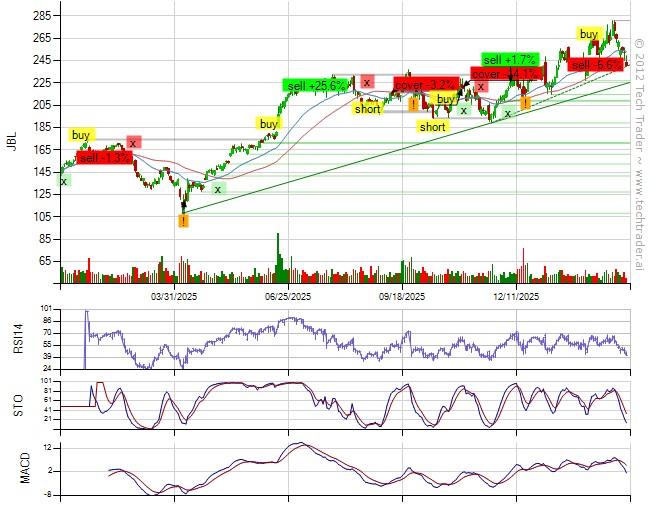Click the STO indicator label
The width and height of the screenshot is (657, 514).
[18, 406]
